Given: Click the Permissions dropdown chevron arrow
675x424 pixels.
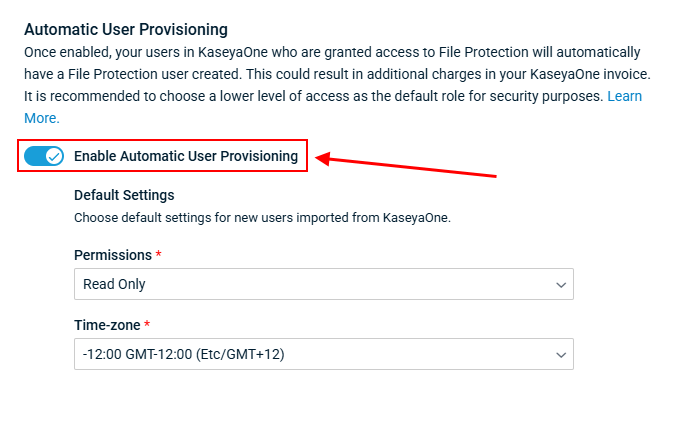Looking at the screenshot, I should tap(560, 285).
